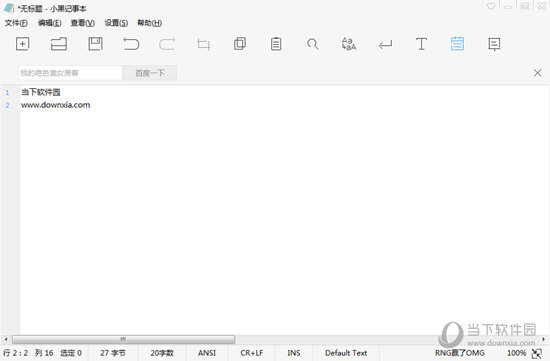The height and width of the screenshot is (361, 550).
Task: Toggle the pin-on-top toolbar icon
Action: pos(494,44)
